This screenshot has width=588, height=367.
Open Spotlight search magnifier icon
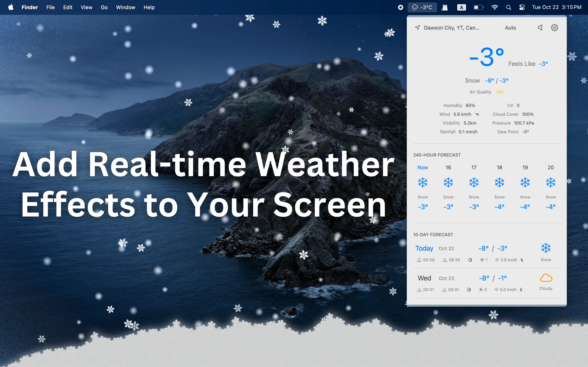[508, 8]
